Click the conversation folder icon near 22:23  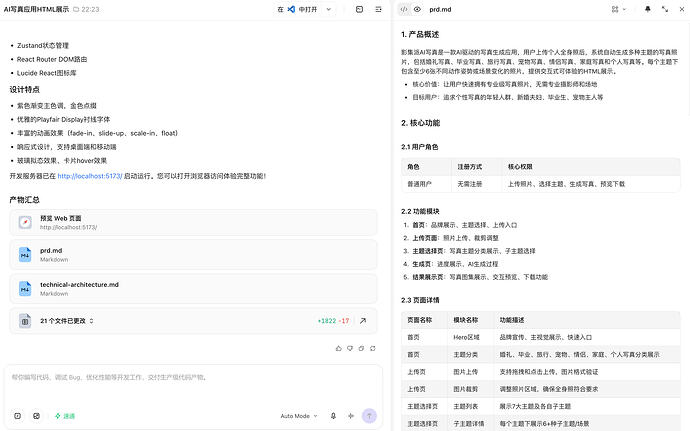click(x=76, y=9)
